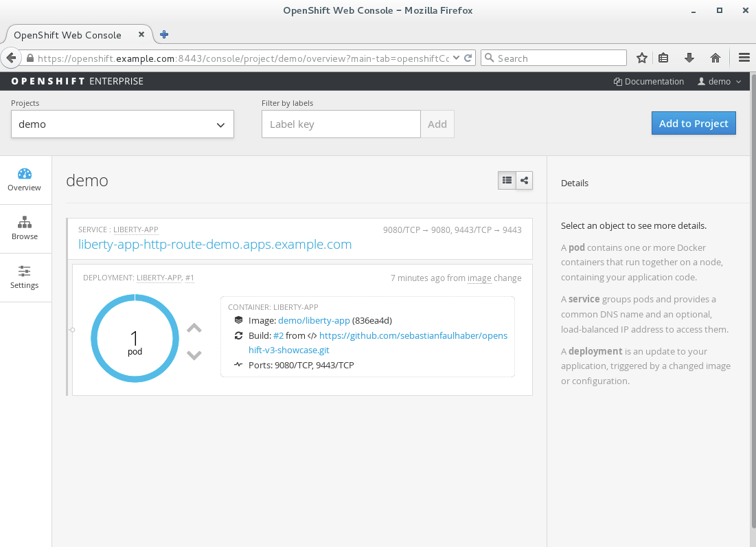Select the OpenShift Web Console browser tab
Screen dimensions: 756x547
coord(78,35)
